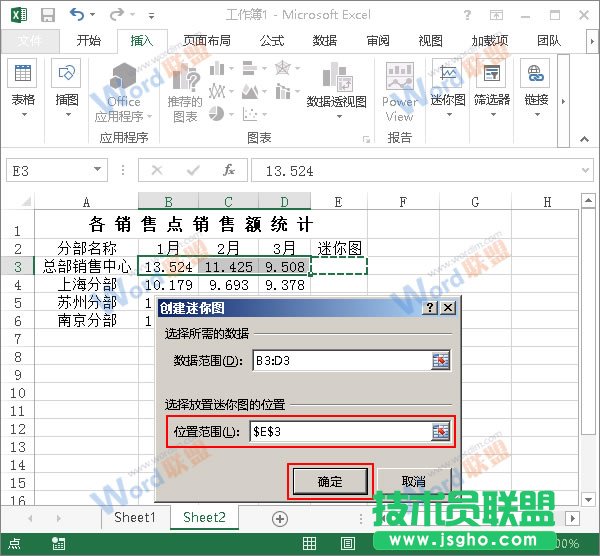The height and width of the screenshot is (556, 600).
Task: Click the OK (确定) button
Action: click(x=330, y=481)
